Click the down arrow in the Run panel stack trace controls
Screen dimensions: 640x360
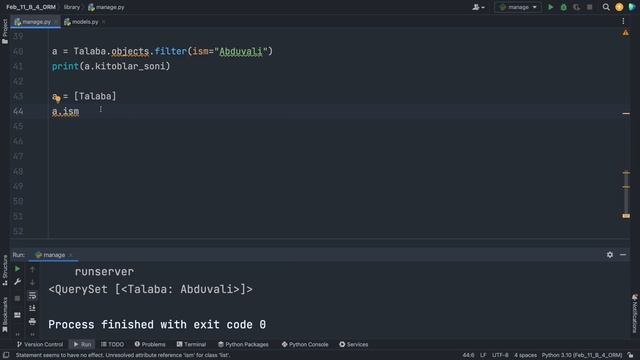[32, 282]
